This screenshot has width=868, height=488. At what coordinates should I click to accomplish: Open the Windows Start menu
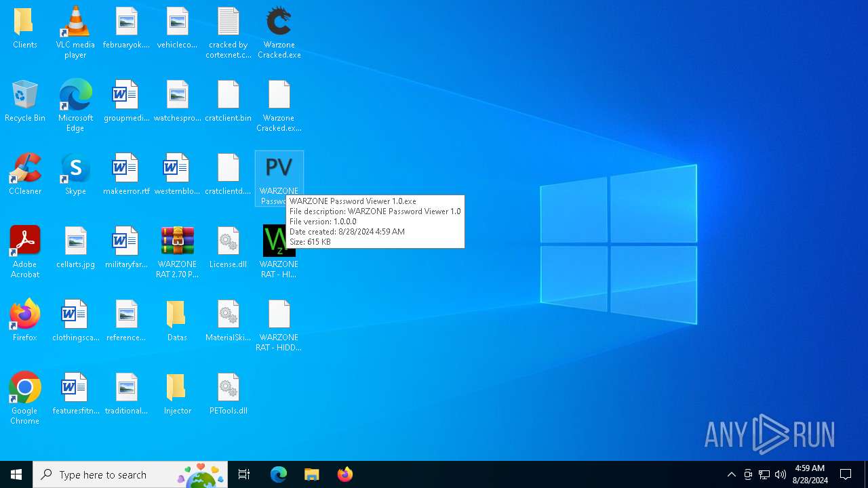(x=16, y=474)
